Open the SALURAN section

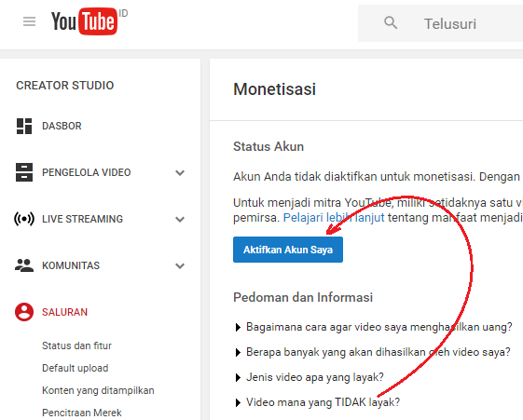click(x=64, y=312)
